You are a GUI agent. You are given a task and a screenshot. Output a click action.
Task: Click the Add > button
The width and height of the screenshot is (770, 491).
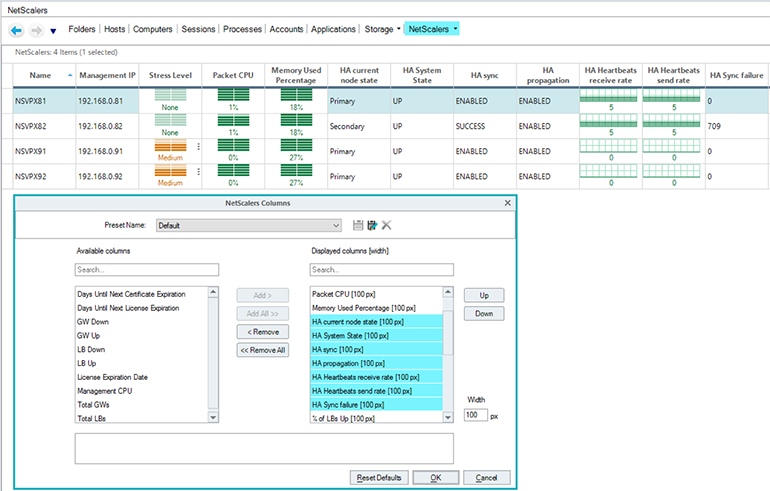click(x=263, y=295)
